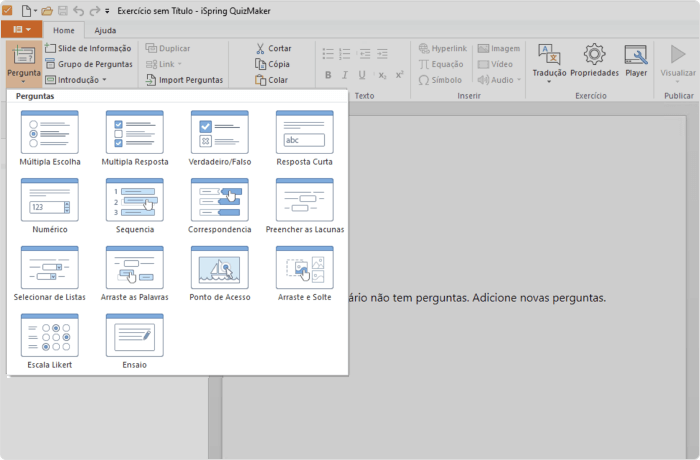The height and width of the screenshot is (460, 700).
Task: Open the Player settings
Action: [x=636, y=61]
